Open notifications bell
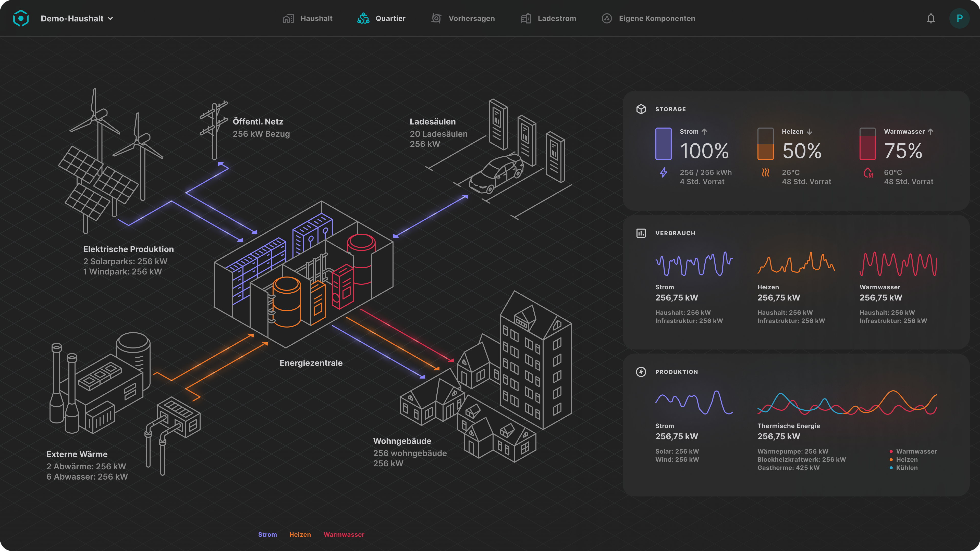 (x=931, y=18)
